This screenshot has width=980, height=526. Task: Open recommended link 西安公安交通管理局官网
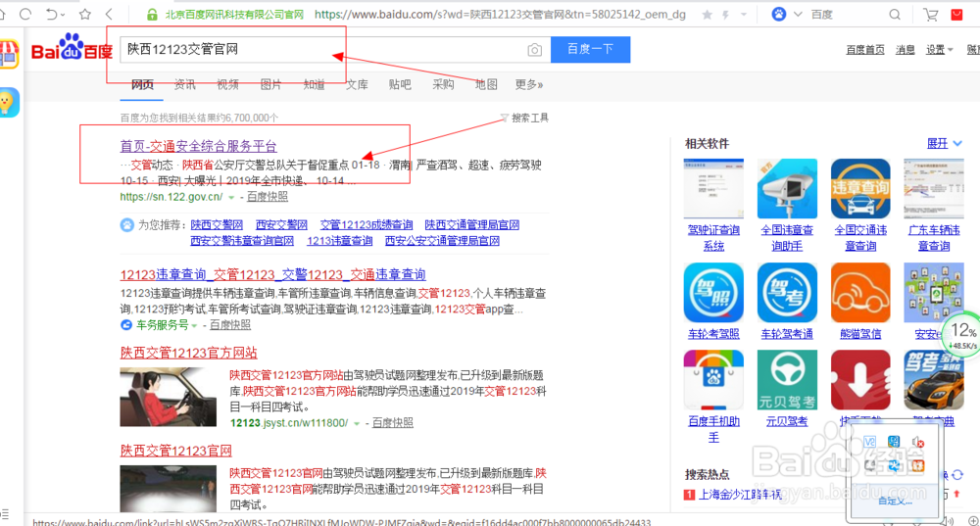coord(442,241)
